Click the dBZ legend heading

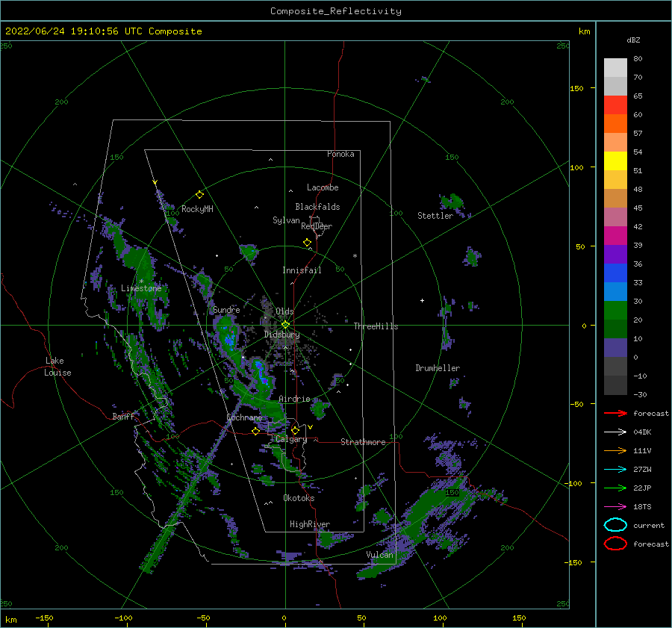[633, 40]
